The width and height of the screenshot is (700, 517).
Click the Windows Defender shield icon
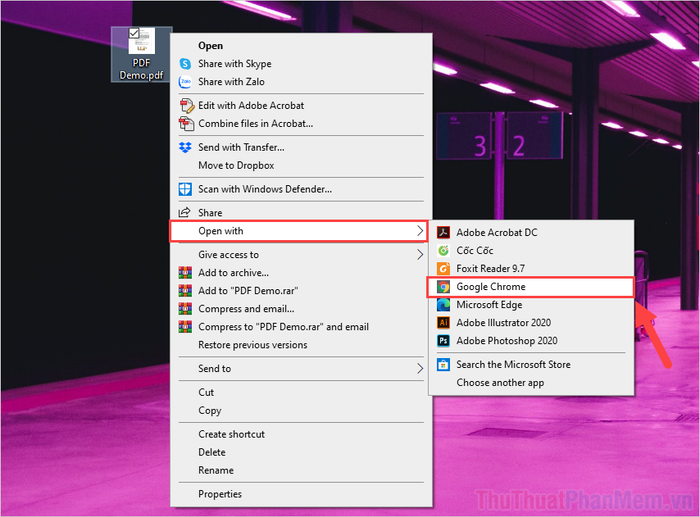185,189
